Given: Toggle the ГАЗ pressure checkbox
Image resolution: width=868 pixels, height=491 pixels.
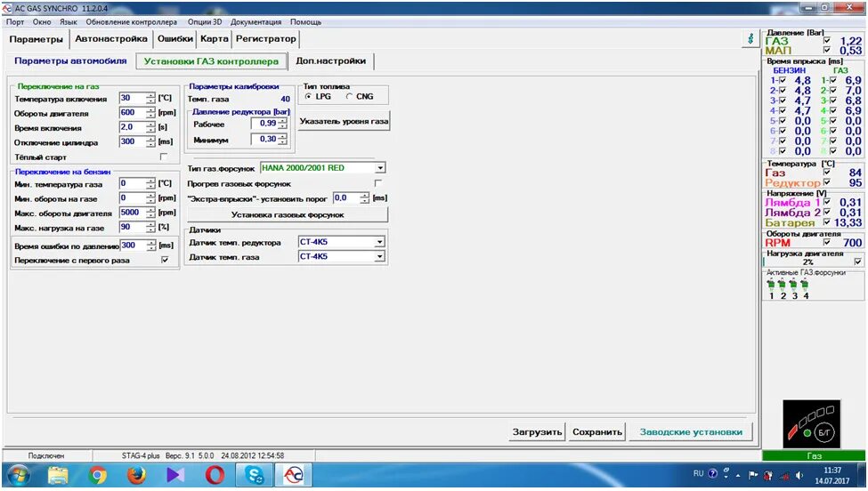Looking at the screenshot, I should (x=826, y=41).
